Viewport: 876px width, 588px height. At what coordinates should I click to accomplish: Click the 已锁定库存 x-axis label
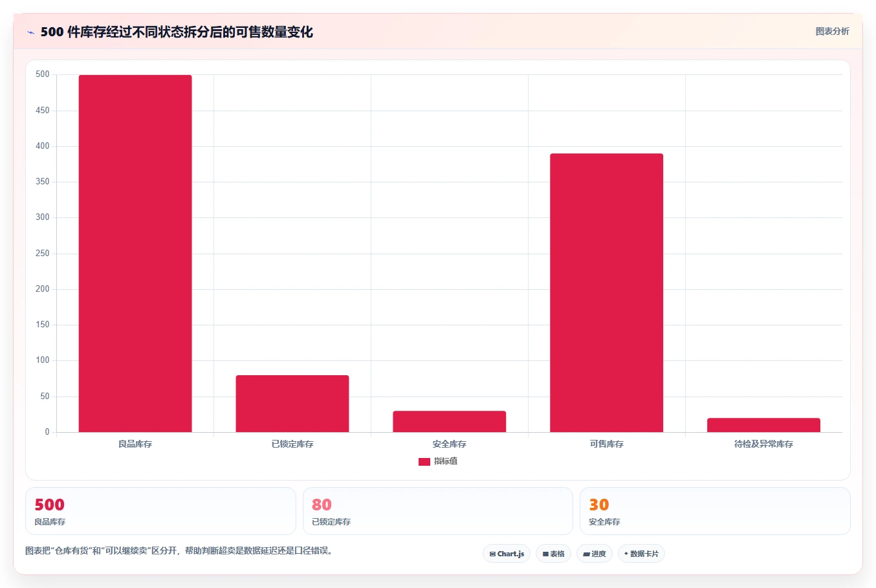tap(292, 444)
